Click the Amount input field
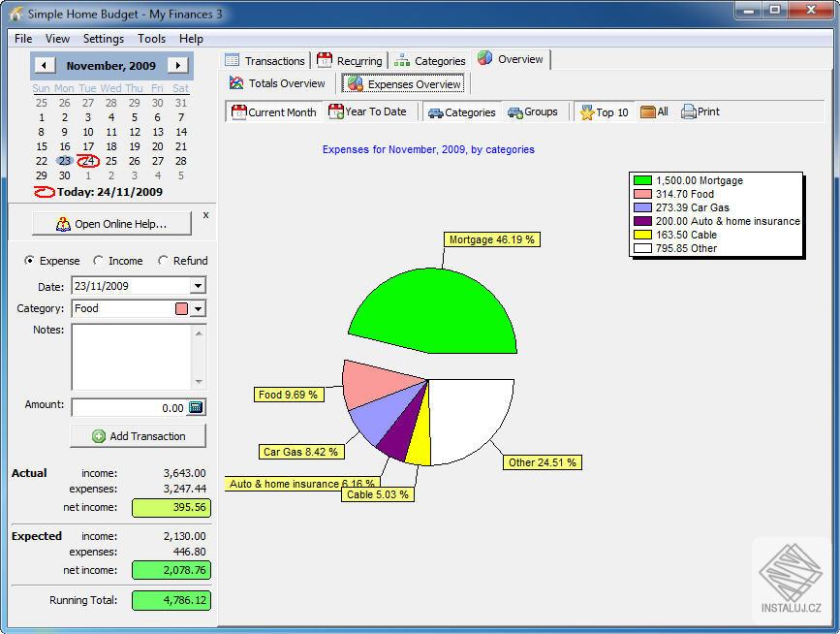The height and width of the screenshot is (634, 840). 130,408
